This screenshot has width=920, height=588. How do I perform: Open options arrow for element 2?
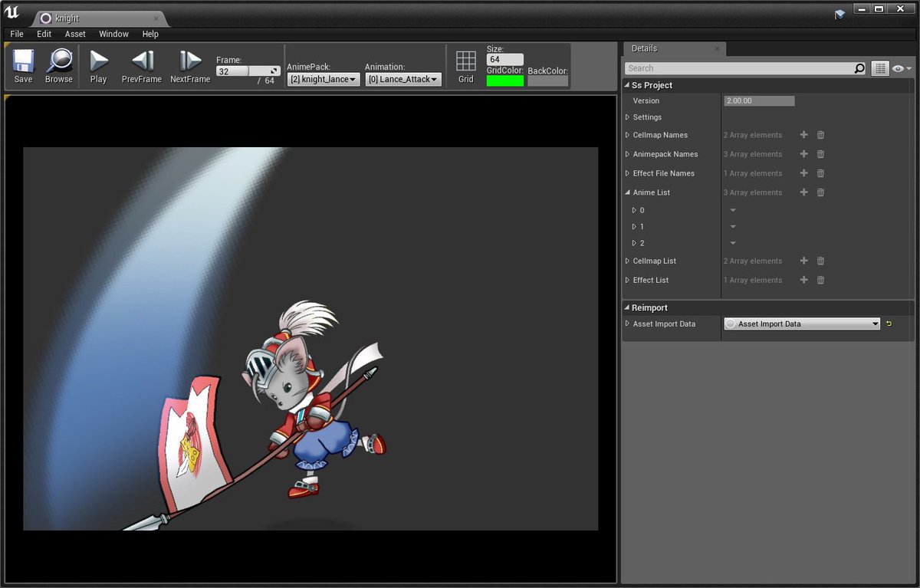point(733,243)
